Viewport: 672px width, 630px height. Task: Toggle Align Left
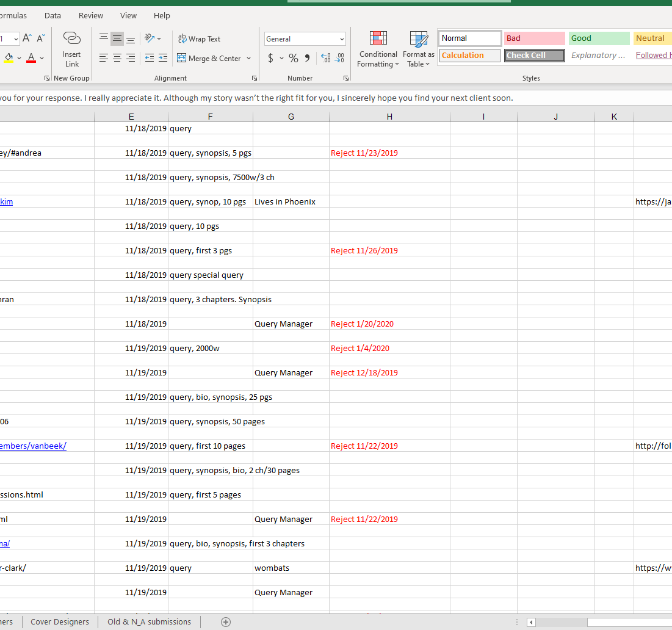103,58
